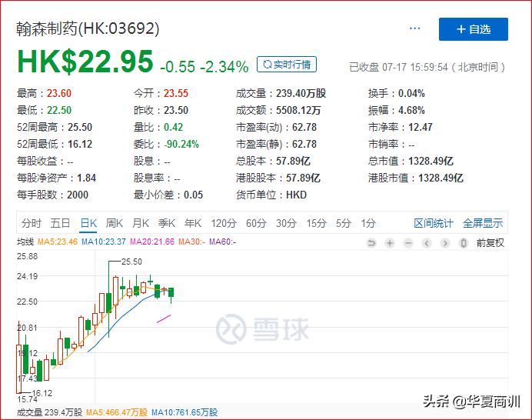532x420 pixels.
Task: Click the 委比 -90.24% value
Action: click(181, 145)
